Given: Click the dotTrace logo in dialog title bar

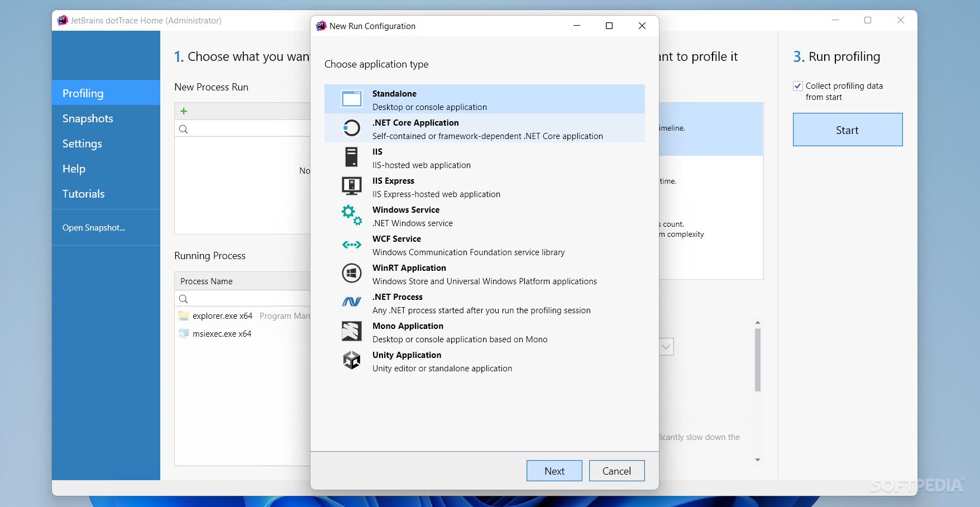Looking at the screenshot, I should click(321, 26).
